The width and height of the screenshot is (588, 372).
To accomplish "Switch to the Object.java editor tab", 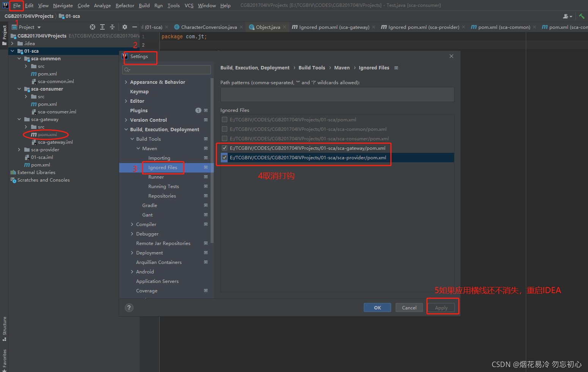I will 267,27.
